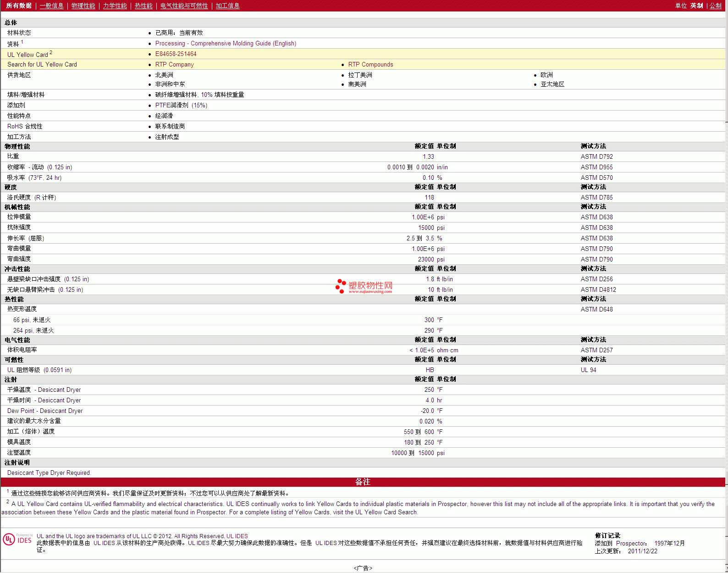
Task: Click the 体积电阻率 row label
Action: click(22, 350)
